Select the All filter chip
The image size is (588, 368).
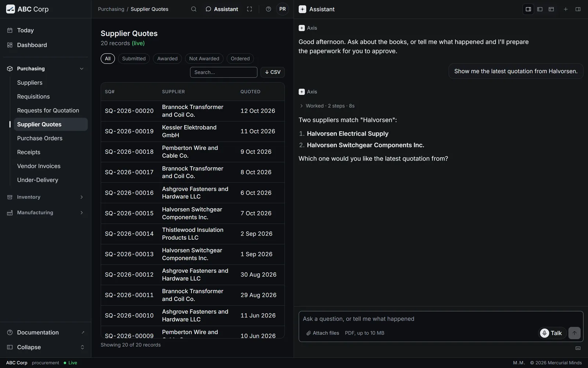click(108, 59)
